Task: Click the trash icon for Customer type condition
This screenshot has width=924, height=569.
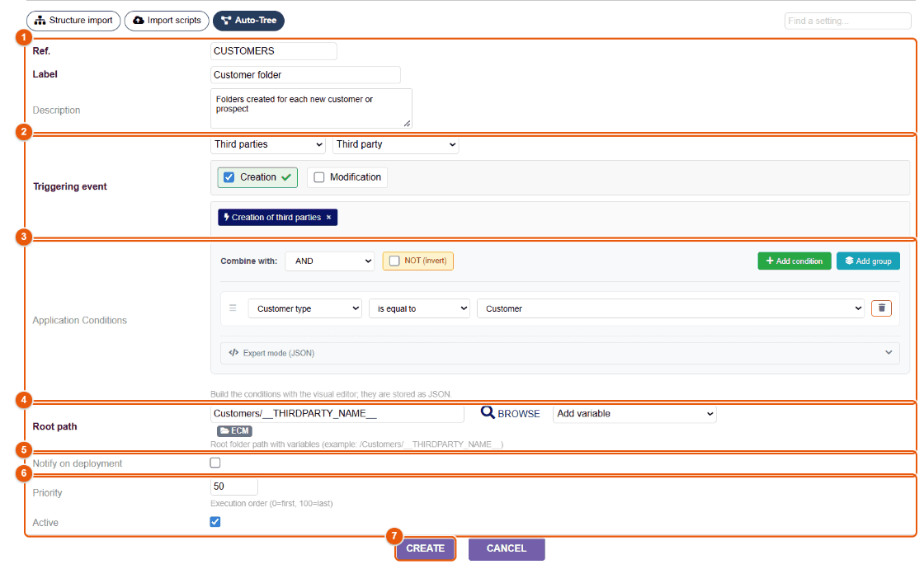Action: coord(882,308)
